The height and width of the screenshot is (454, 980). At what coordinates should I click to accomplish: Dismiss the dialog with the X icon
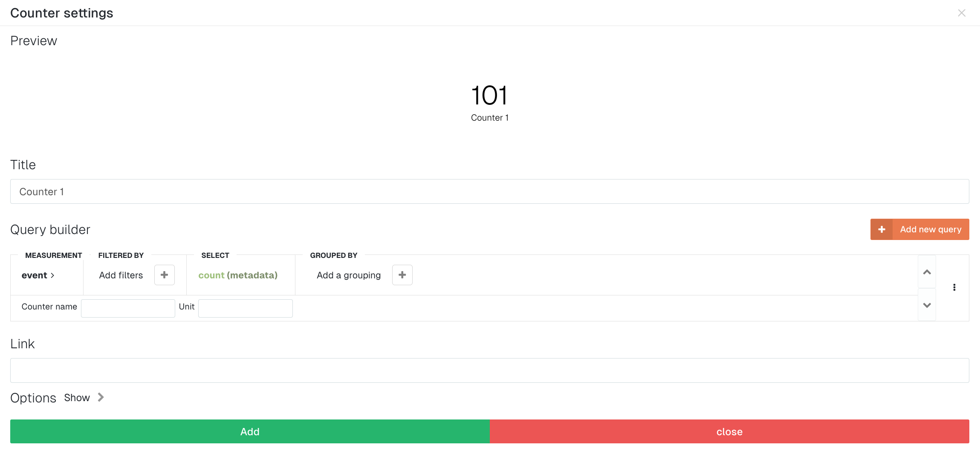(x=962, y=13)
